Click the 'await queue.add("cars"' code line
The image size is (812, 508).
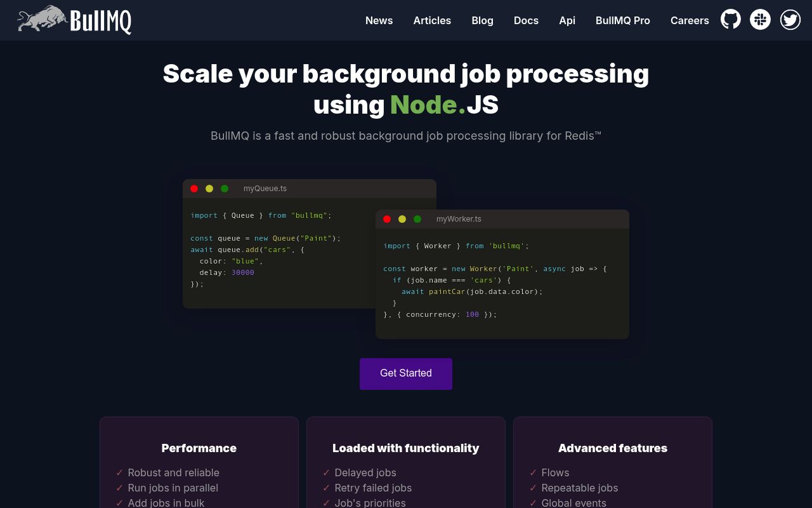tap(247, 250)
